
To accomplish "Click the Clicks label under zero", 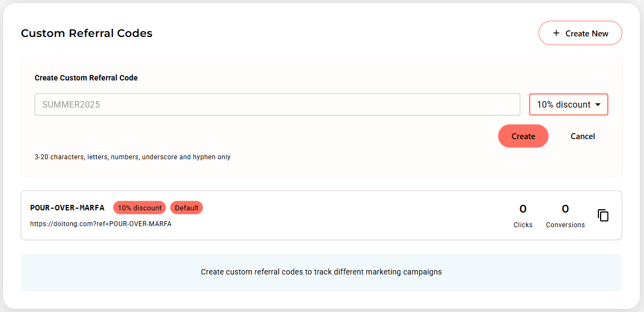I will [x=523, y=225].
